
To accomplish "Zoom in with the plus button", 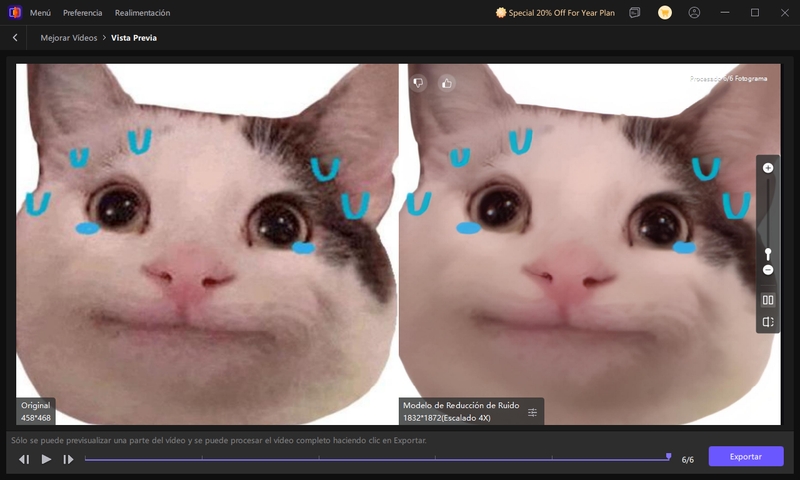I will [768, 168].
